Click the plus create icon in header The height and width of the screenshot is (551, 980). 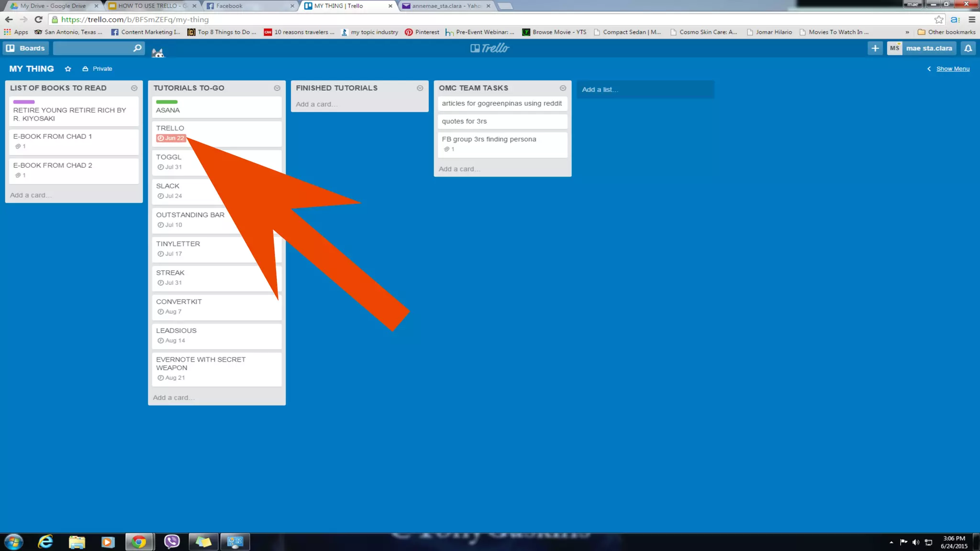(875, 48)
